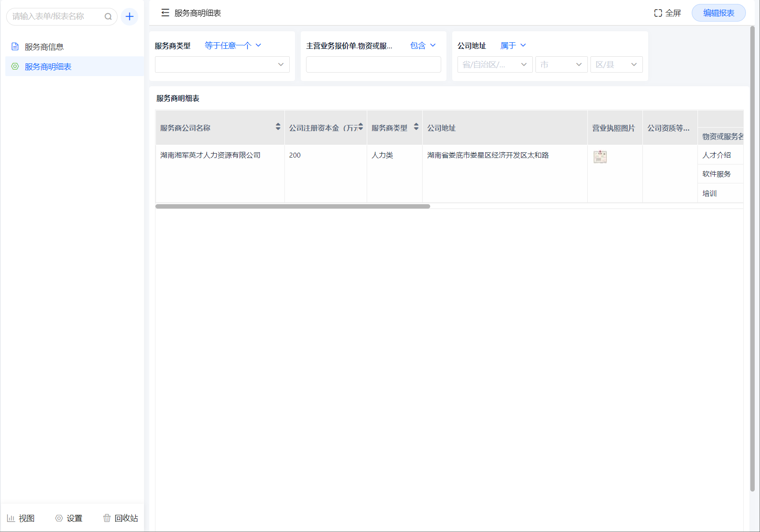Sort the 服务商类型 column using sort arrows
Image resolution: width=760 pixels, height=532 pixels.
pyautogui.click(x=416, y=127)
